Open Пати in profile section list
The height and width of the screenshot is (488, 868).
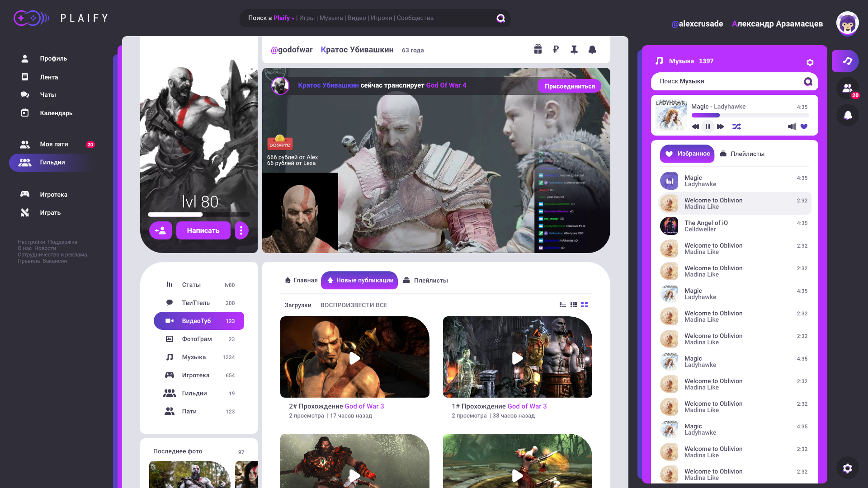(x=199, y=411)
